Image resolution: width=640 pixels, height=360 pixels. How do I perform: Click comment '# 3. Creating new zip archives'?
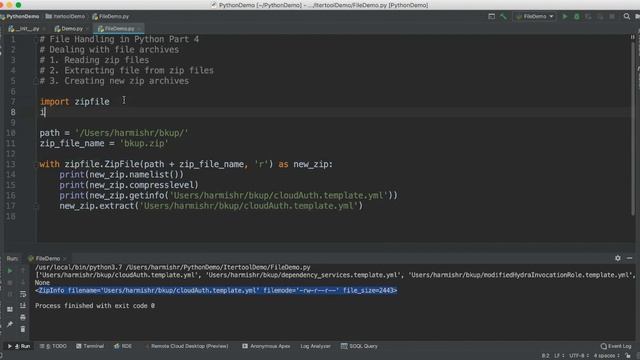[114, 81]
